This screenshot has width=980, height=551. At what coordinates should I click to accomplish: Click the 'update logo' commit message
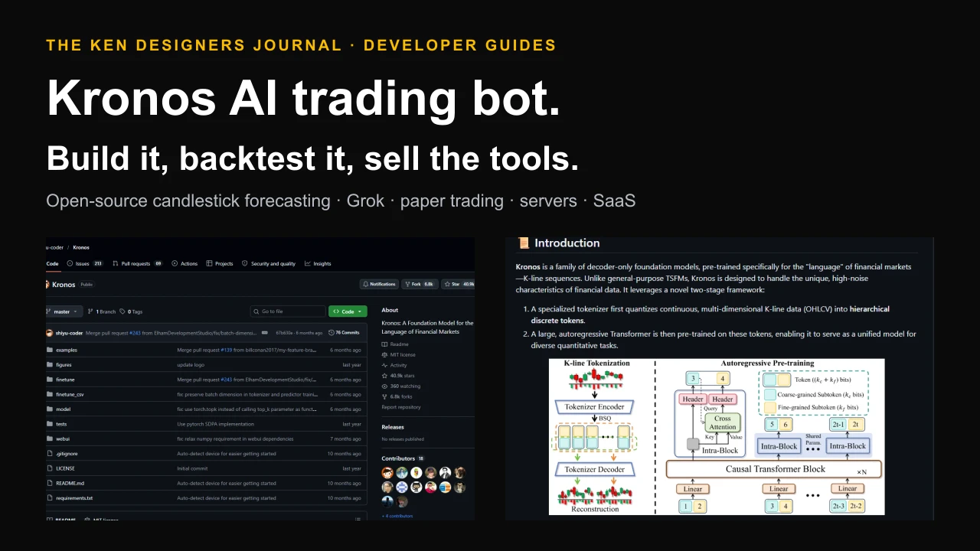pos(191,365)
